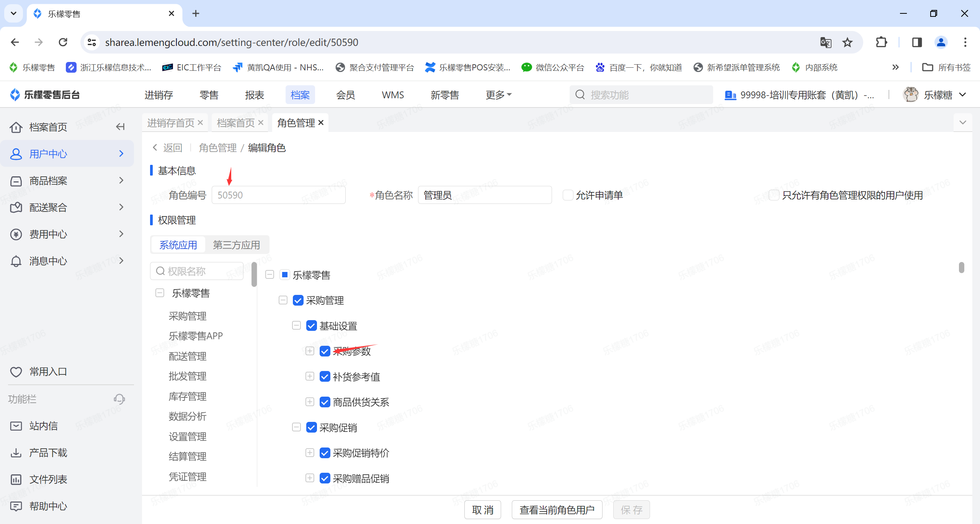This screenshot has width=980, height=524.
Task: Close the 档案首页 tab
Action: click(261, 123)
